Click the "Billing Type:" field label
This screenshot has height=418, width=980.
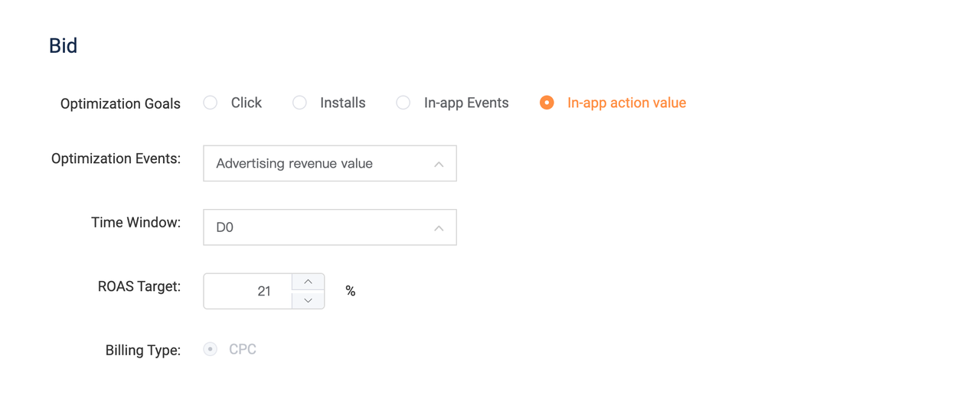[143, 351]
